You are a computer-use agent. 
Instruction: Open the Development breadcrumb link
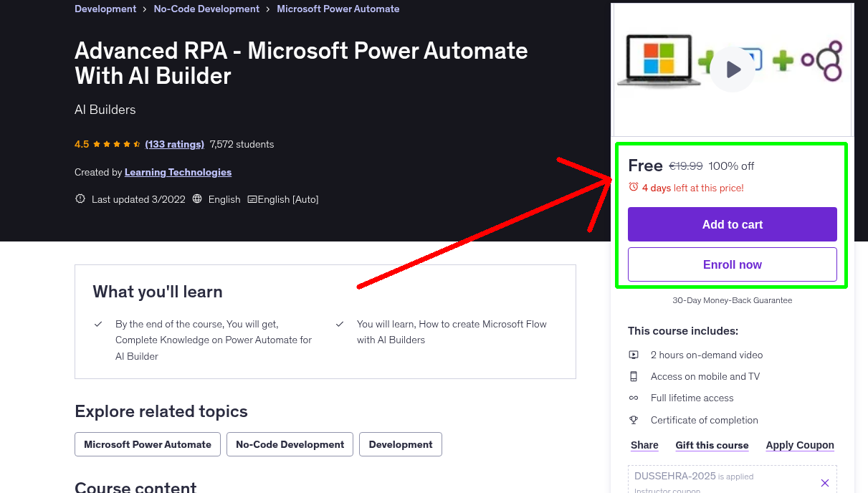tap(105, 9)
